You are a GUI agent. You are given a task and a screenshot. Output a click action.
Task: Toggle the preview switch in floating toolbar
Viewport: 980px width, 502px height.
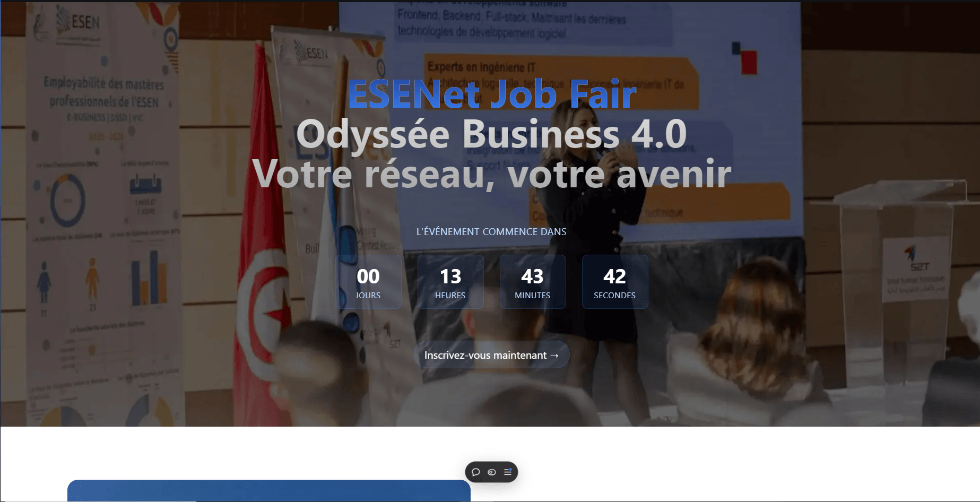tap(492, 472)
